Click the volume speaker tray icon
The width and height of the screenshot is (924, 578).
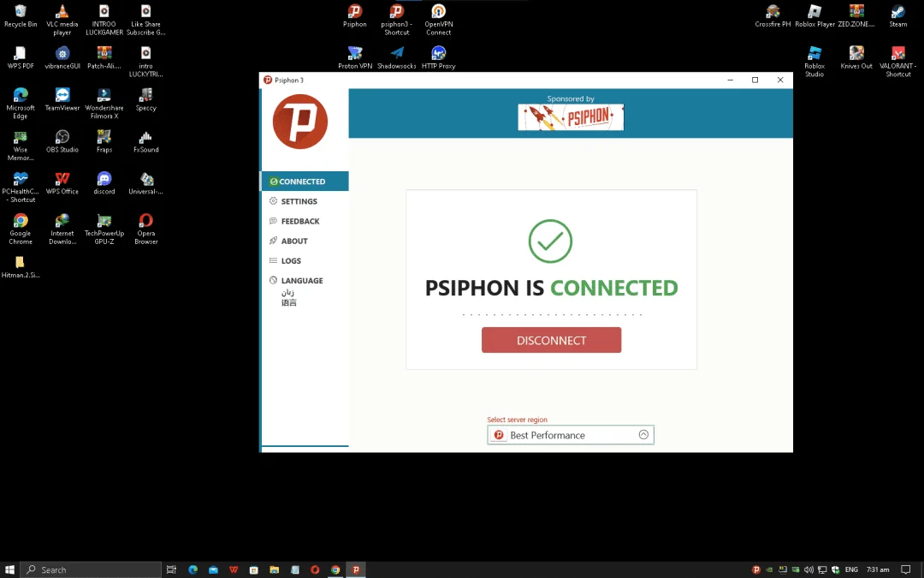coord(808,569)
